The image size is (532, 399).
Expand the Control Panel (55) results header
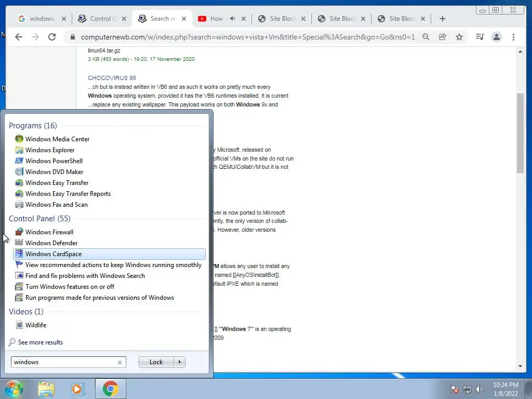coord(39,219)
